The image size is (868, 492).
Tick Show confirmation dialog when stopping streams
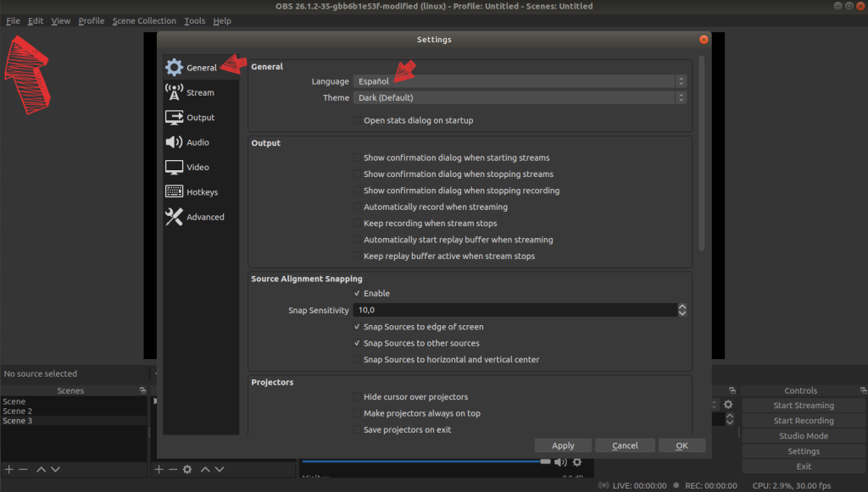tap(357, 174)
